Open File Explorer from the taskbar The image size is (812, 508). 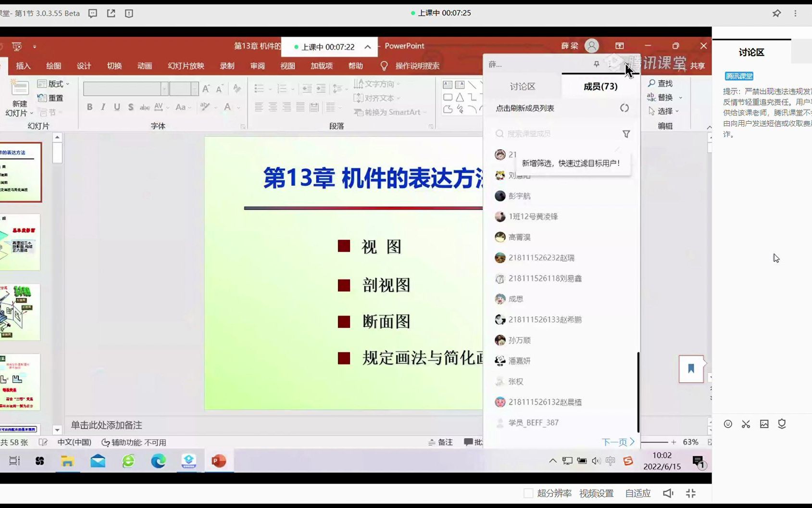pyautogui.click(x=67, y=461)
